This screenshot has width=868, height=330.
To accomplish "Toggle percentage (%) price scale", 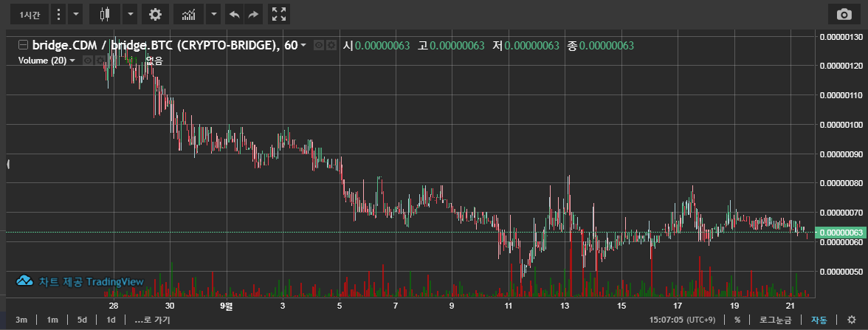I will pyautogui.click(x=737, y=320).
